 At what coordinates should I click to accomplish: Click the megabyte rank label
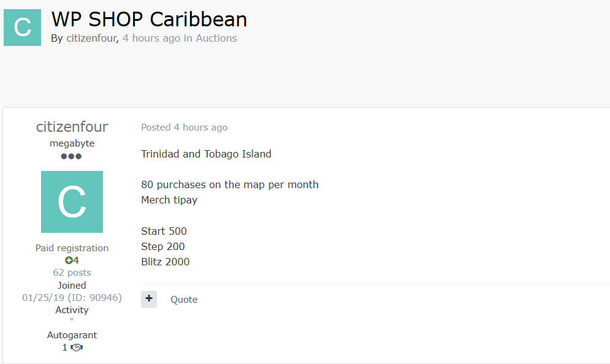72,143
